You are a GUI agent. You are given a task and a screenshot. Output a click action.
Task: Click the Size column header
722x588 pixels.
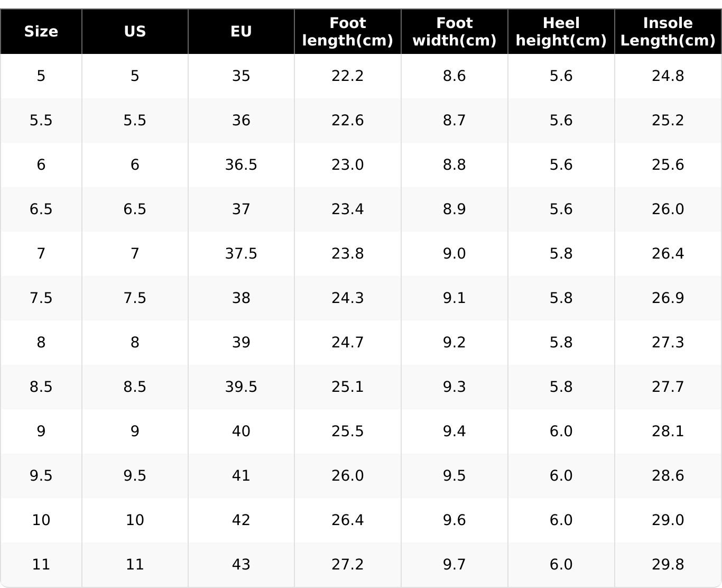point(41,32)
